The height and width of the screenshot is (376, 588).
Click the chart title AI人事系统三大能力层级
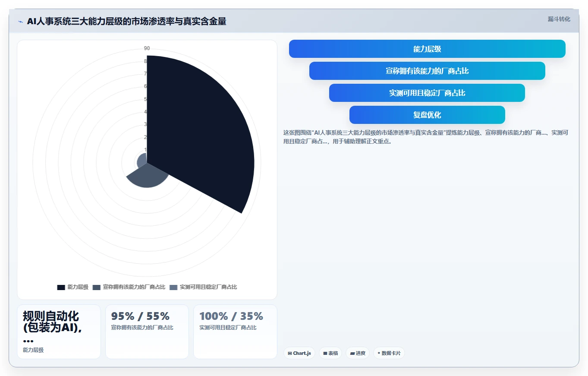click(126, 21)
